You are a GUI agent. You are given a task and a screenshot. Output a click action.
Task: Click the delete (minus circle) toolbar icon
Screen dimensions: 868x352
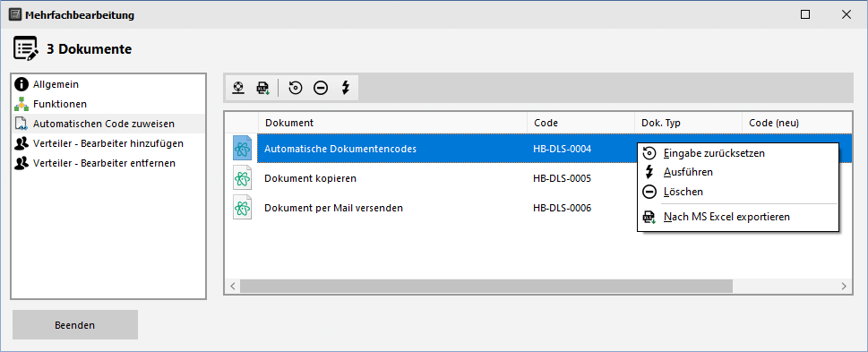[x=321, y=88]
